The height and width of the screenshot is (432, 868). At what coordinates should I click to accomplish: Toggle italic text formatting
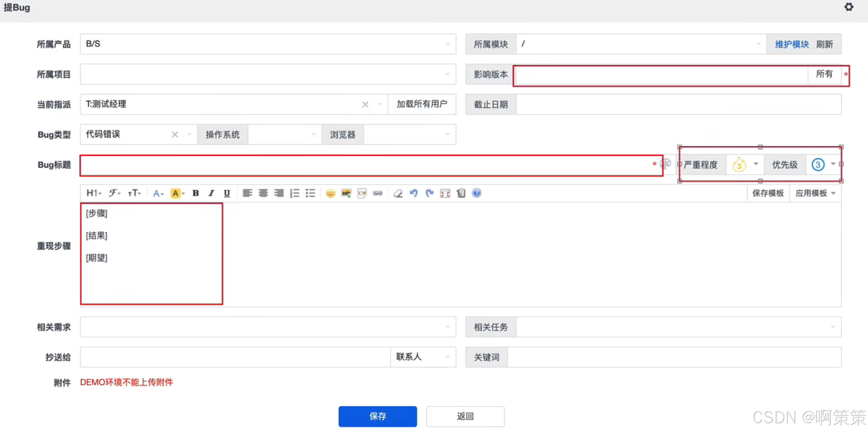coord(211,193)
